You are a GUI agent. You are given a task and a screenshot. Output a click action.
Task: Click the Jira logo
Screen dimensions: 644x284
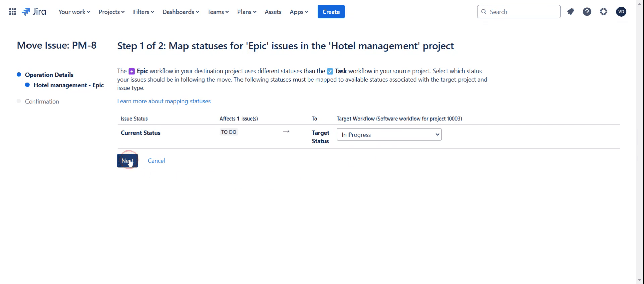[x=34, y=12]
